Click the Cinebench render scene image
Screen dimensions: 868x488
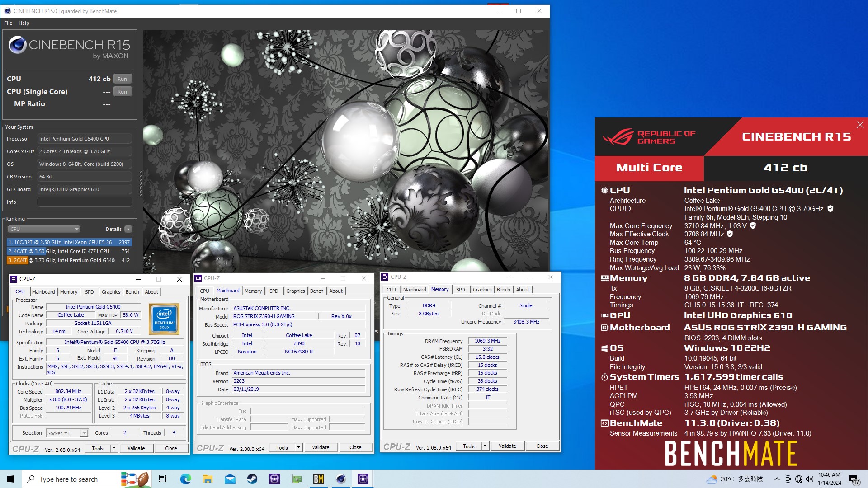point(346,152)
